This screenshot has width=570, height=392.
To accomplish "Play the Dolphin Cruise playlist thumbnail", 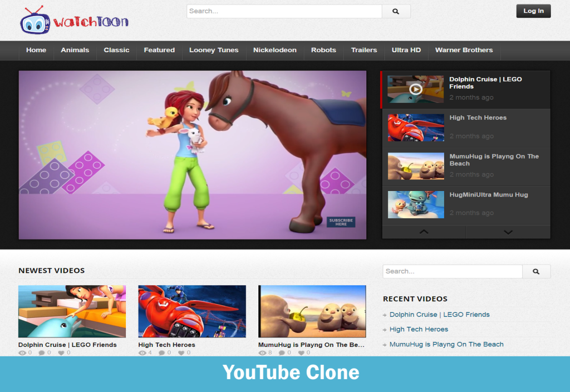I will click(415, 89).
